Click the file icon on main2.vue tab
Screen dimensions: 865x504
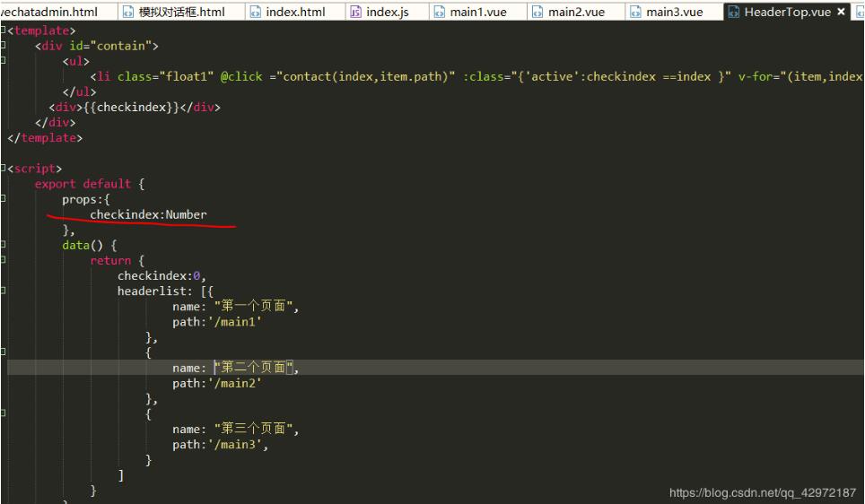click(537, 12)
